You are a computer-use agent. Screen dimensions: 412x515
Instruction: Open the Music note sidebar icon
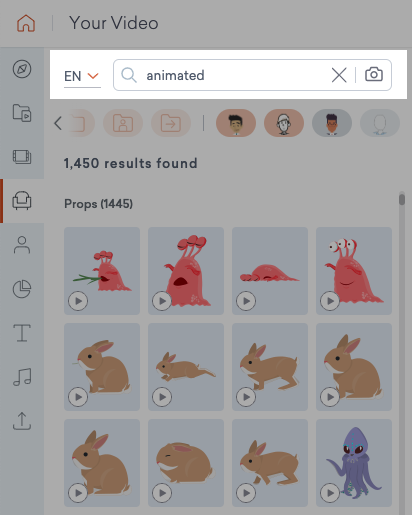coord(22,377)
